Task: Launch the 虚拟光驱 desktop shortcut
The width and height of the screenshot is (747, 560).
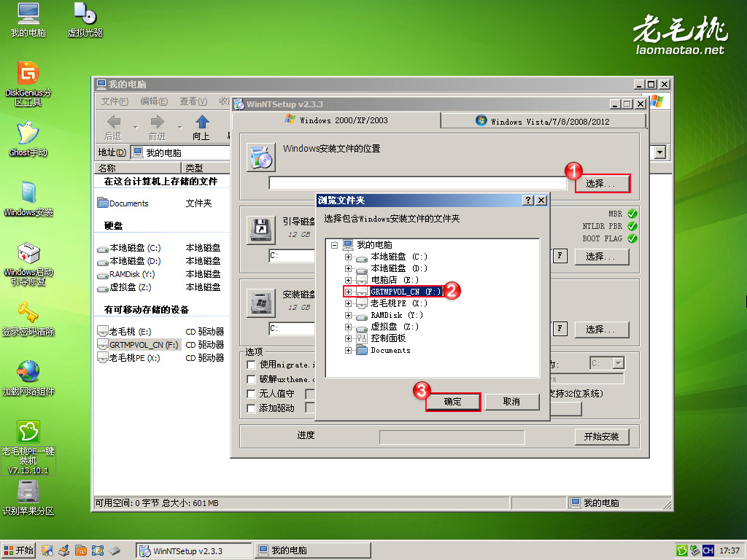Action: click(85, 20)
